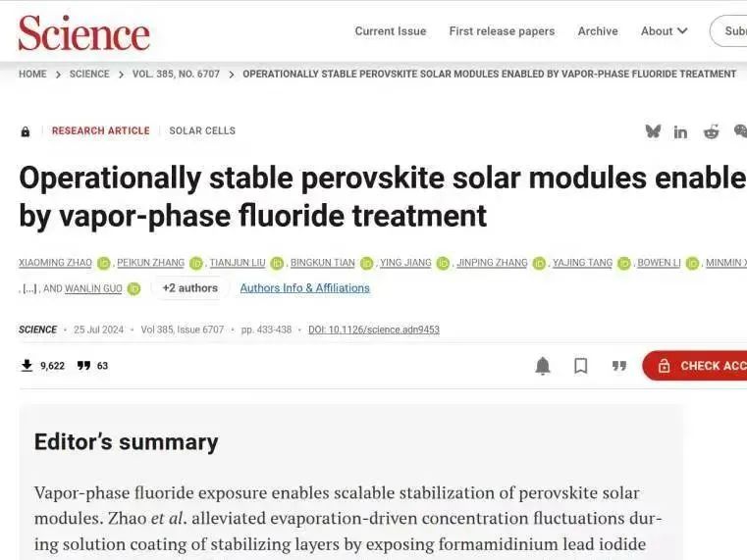The image size is (747, 560).
Task: Click the Check Access button
Action: 700,366
